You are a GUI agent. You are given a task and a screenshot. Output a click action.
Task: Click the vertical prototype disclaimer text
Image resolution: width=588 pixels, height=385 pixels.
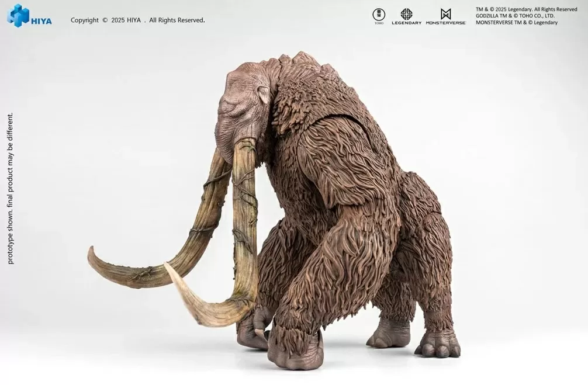pyautogui.click(x=10, y=188)
